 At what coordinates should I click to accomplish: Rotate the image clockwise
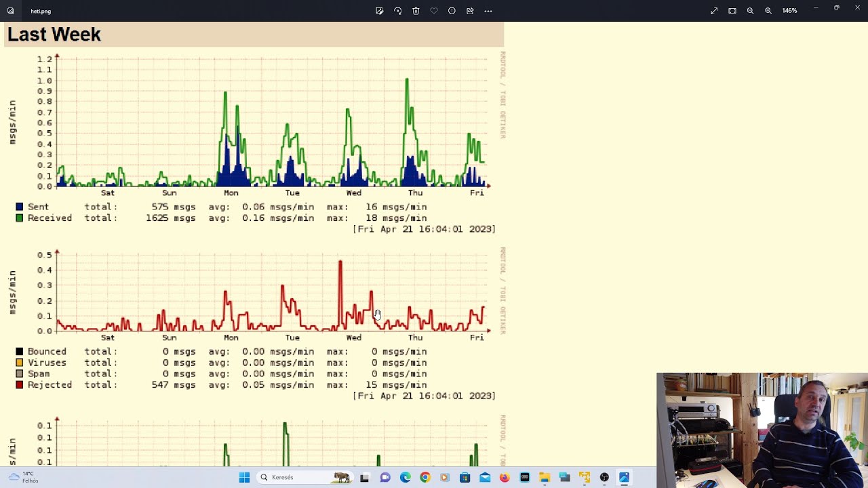coord(398,11)
